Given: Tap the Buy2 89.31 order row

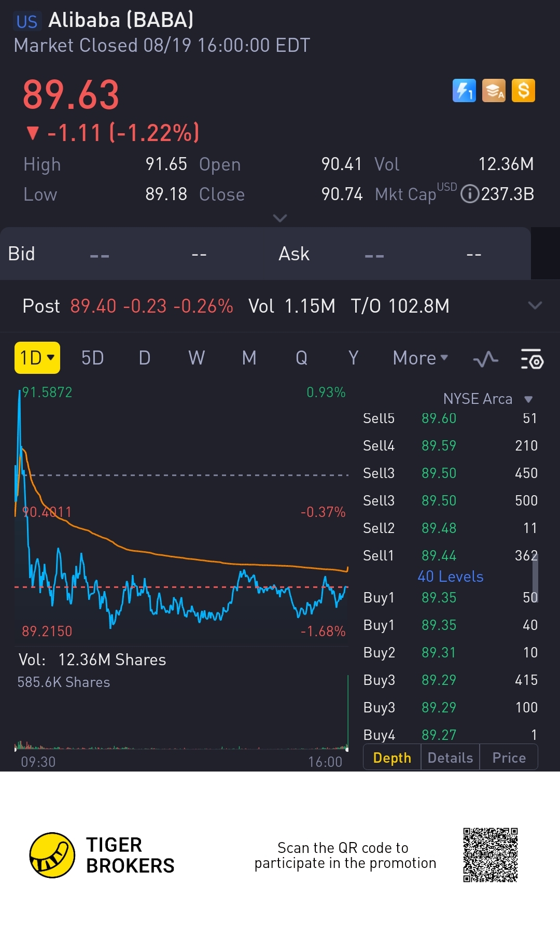Looking at the screenshot, I should [450, 653].
